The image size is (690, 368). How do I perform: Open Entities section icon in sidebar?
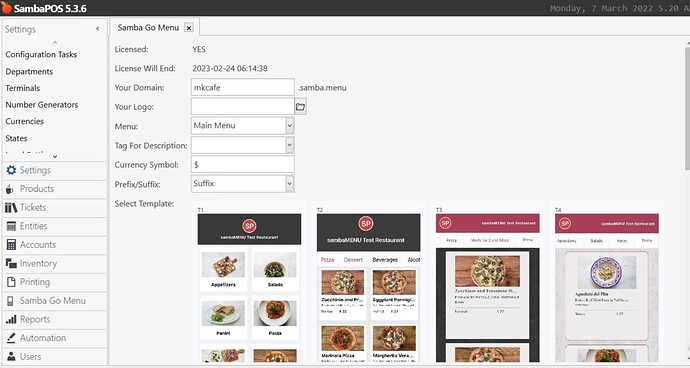11,226
